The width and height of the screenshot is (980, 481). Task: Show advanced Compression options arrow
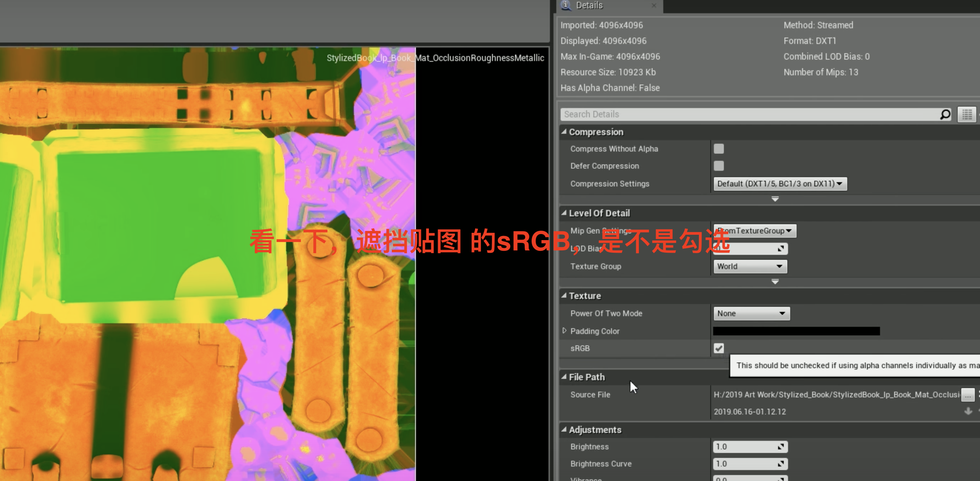775,199
